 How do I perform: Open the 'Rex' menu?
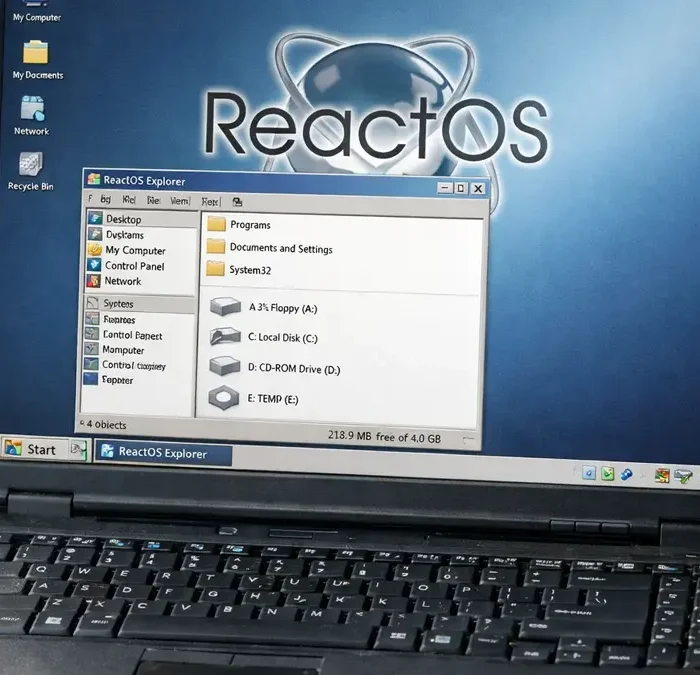coord(210,202)
